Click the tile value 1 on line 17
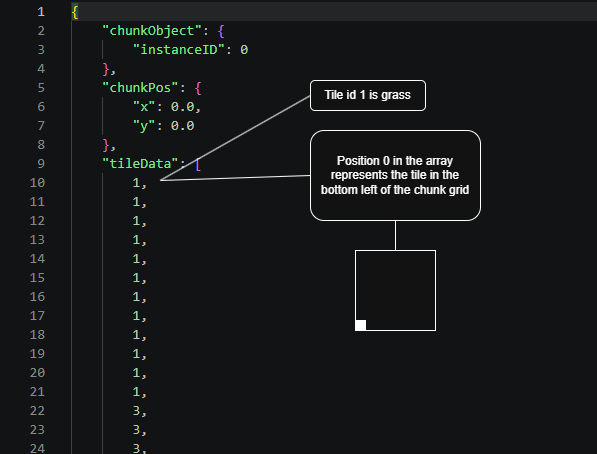Viewport: 597px width, 454px height. point(136,316)
